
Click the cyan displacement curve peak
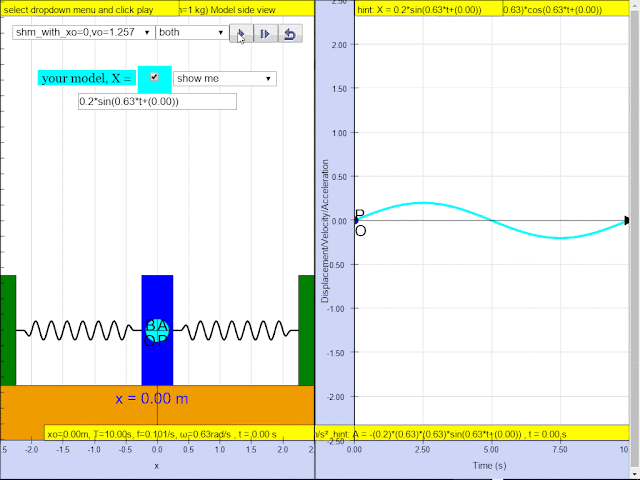[423, 203]
